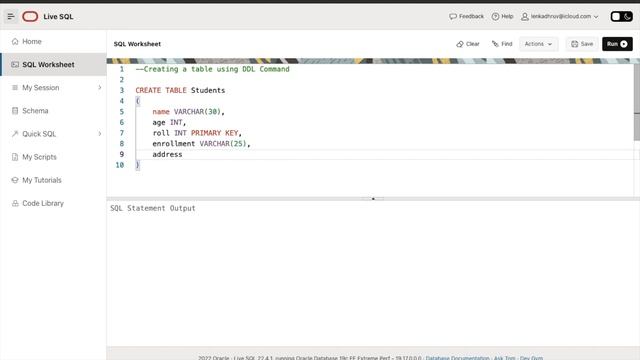
Task: Click the Home house icon
Action: 15,41
